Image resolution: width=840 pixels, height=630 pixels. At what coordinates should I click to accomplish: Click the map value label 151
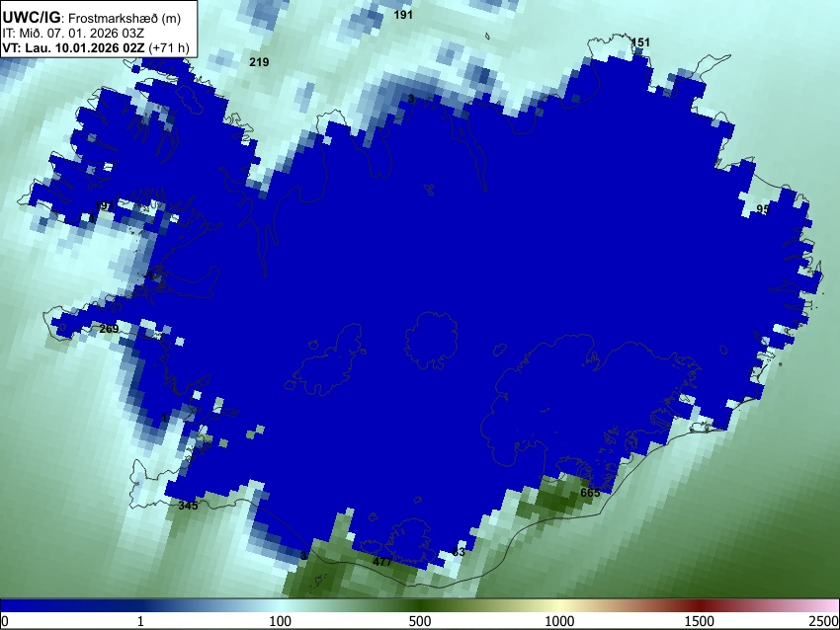640,42
